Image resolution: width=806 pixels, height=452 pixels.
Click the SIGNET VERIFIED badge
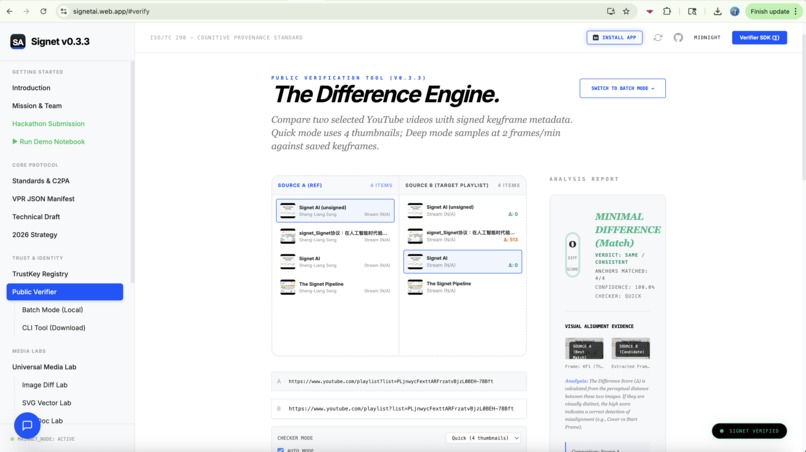(x=749, y=431)
